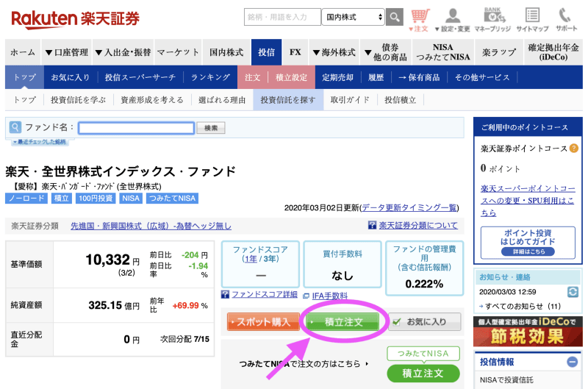Go to 保有商品 submenu item
This screenshot has width=588, height=389.
tap(419, 77)
